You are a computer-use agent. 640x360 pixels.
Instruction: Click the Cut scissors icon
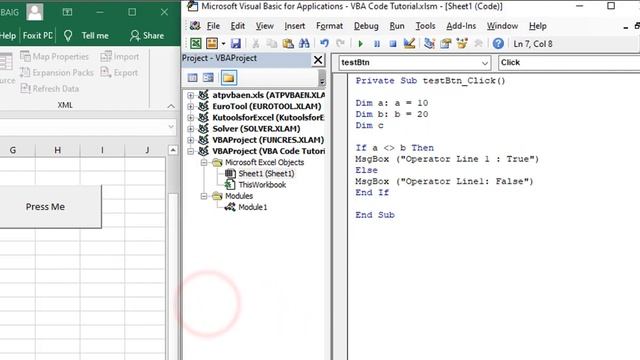256,43
